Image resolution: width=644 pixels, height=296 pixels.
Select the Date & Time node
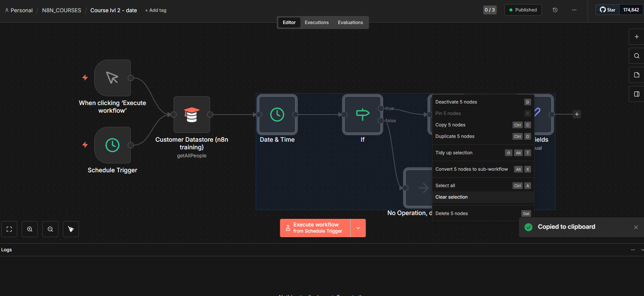[277, 115]
